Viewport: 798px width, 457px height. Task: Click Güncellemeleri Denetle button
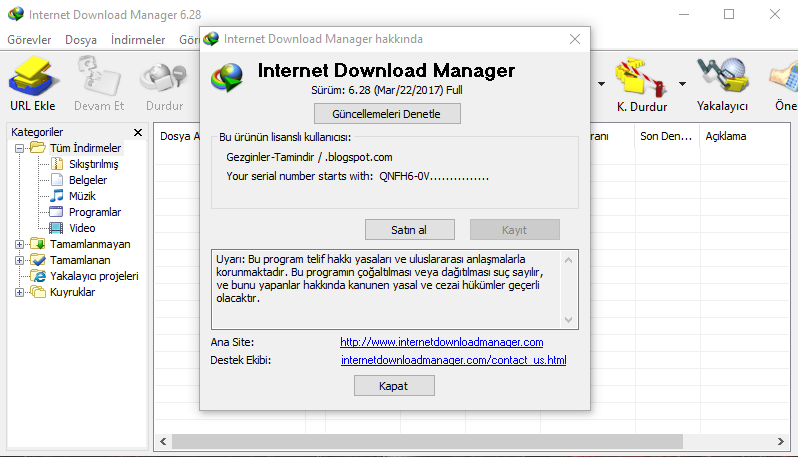[x=387, y=113]
